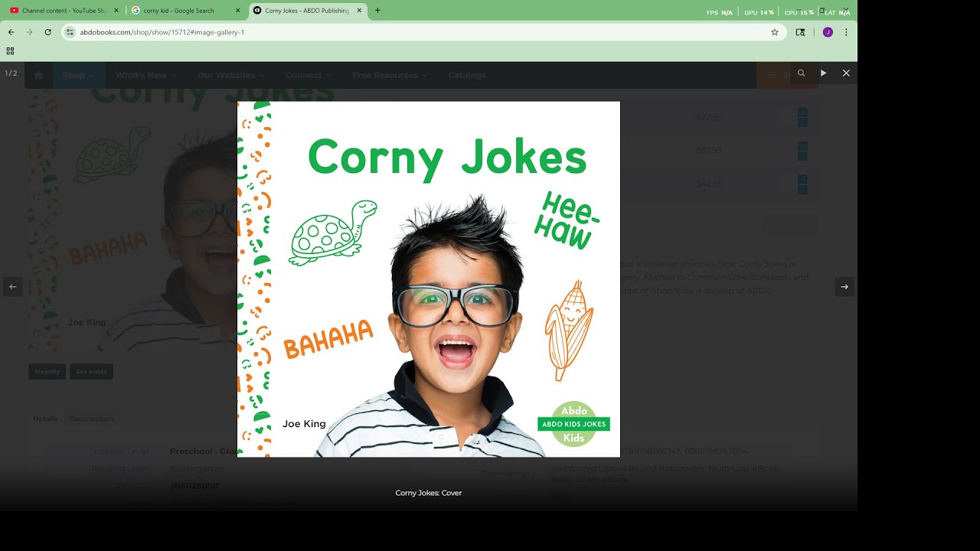
Task: Click the magnifier zoom icon in the gallery toolbar
Action: point(801,73)
